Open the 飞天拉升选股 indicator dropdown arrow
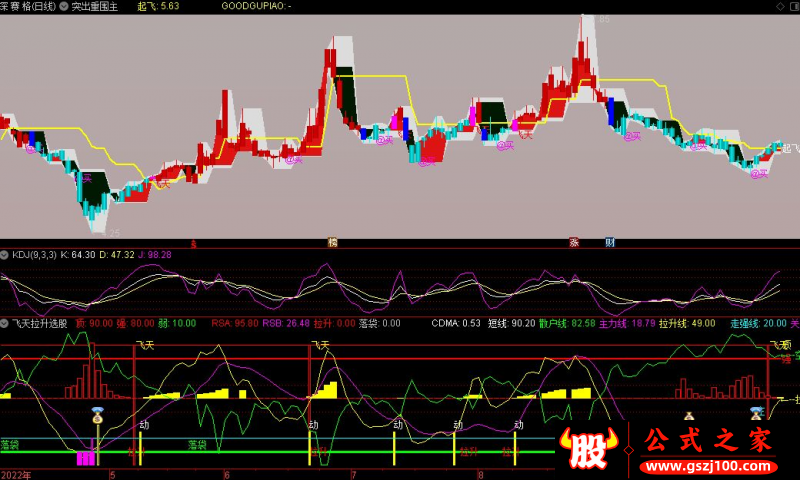 click(x=5, y=323)
